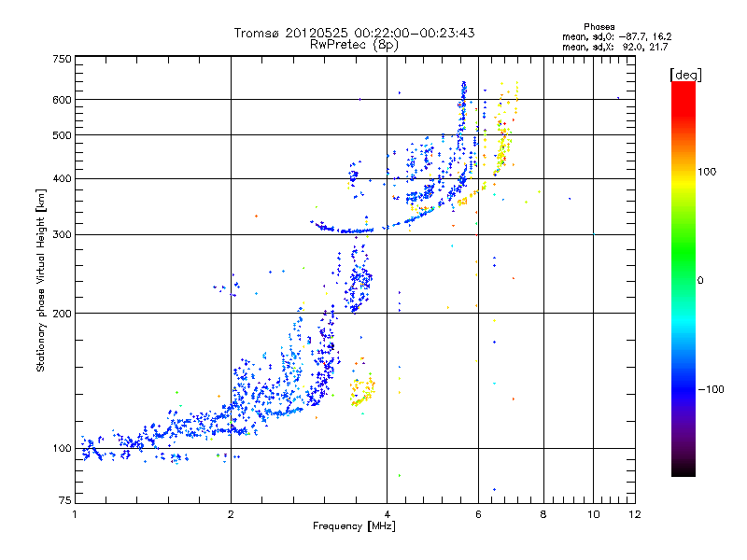This screenshot has height=560, width=747.
Task: Click the y-axis tick label '400'
Action: [x=62, y=178]
